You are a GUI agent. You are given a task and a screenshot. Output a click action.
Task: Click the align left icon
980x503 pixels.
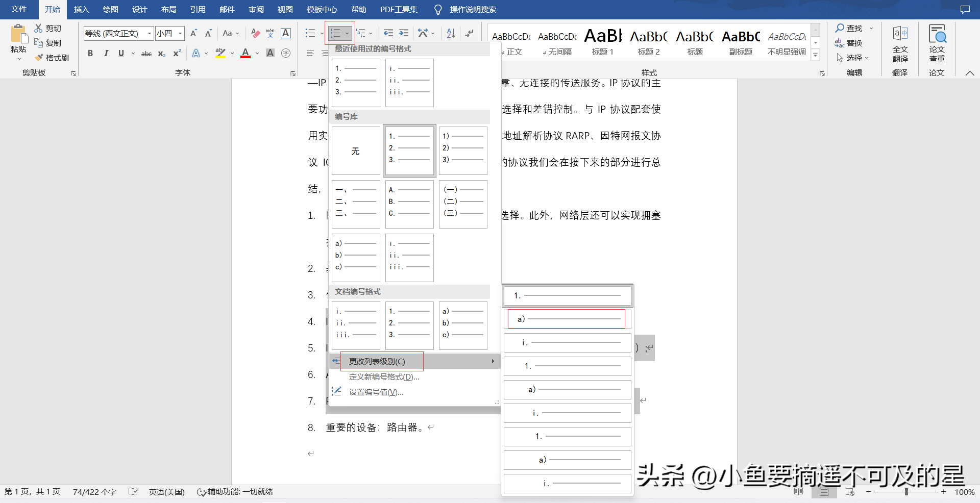(x=310, y=53)
